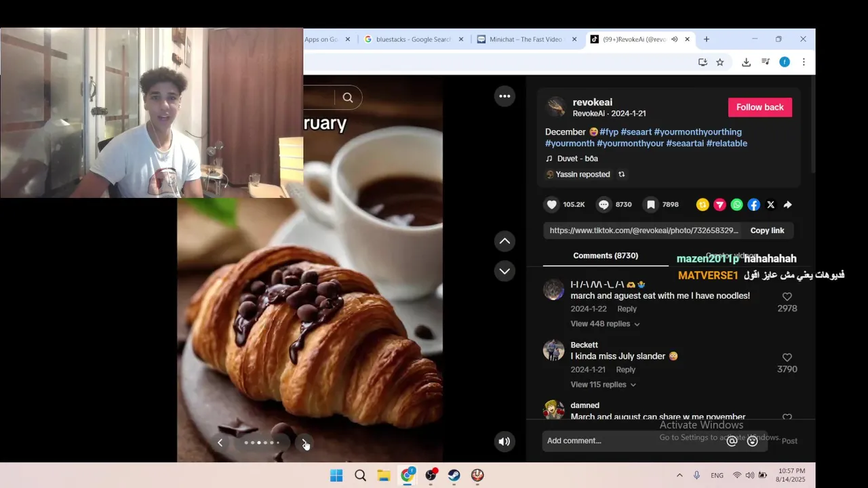This screenshot has height=488, width=868.
Task: Reply to Beckett's comment
Action: tap(625, 369)
